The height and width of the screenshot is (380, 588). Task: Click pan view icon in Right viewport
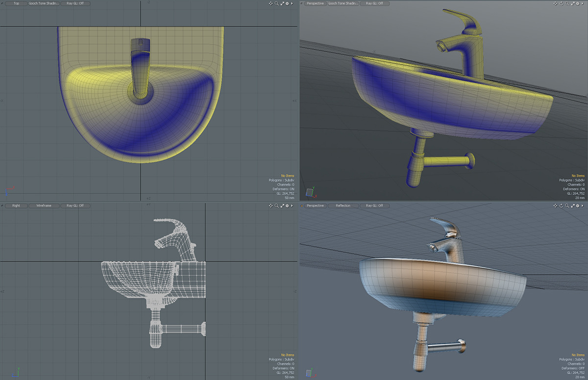click(271, 206)
